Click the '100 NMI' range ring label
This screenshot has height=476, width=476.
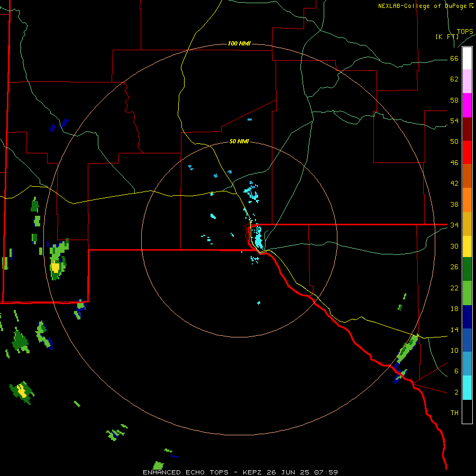[x=239, y=44]
